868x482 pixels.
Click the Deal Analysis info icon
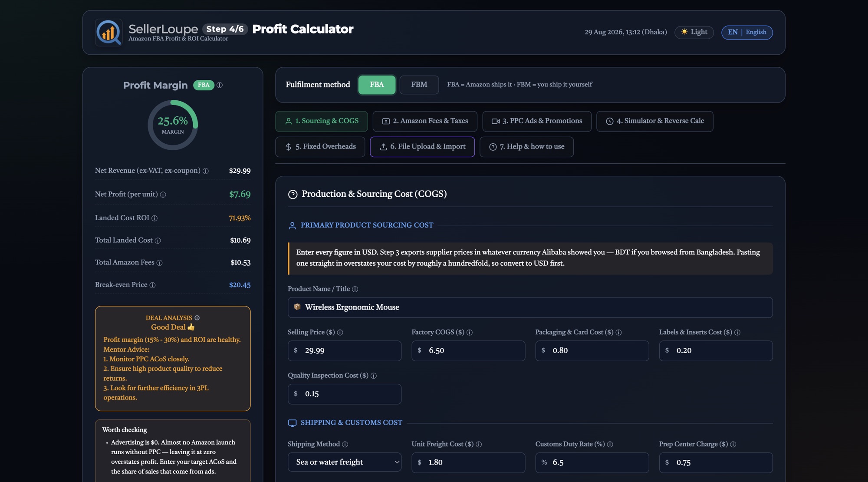(197, 318)
